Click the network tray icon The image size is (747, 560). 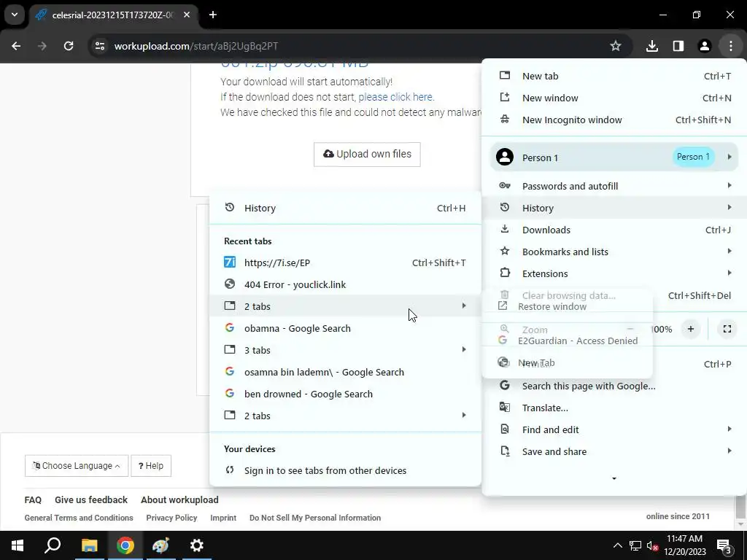click(x=635, y=545)
